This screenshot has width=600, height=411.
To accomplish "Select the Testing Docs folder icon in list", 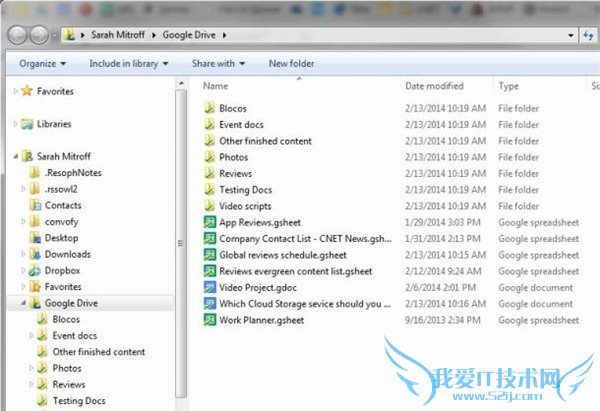I will tap(209, 189).
